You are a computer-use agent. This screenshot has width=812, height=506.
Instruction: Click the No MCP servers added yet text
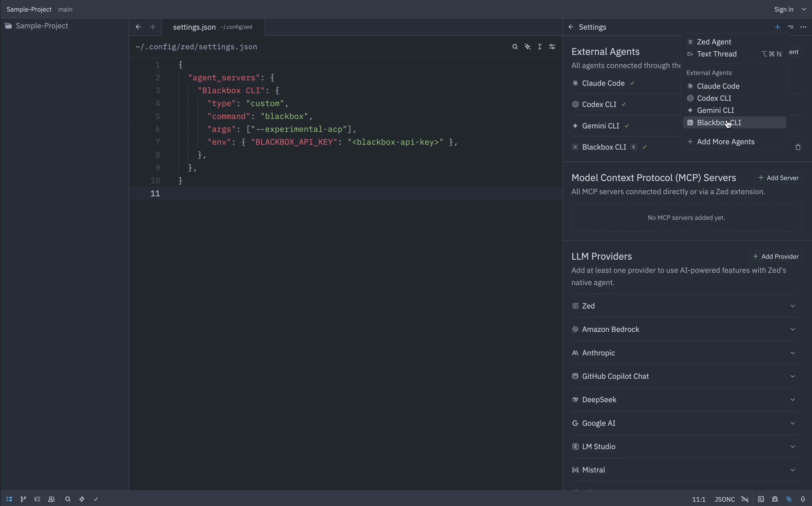686,217
